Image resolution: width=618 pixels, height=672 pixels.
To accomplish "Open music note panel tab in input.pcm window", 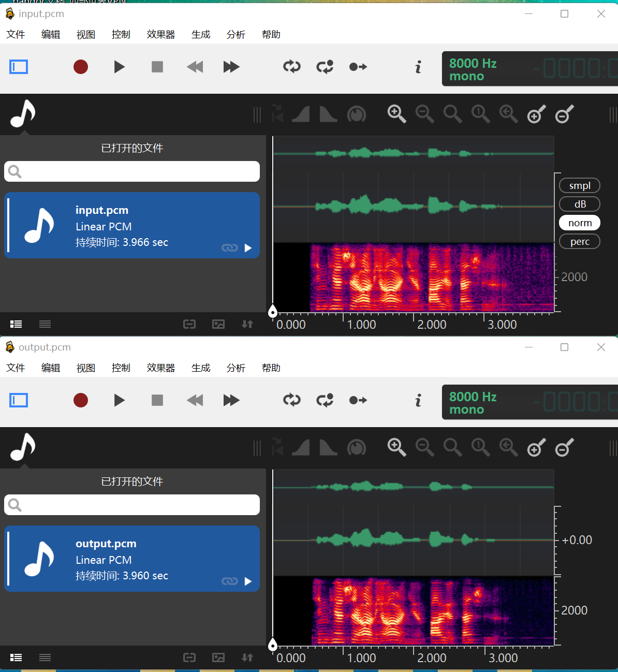I will pyautogui.click(x=23, y=114).
